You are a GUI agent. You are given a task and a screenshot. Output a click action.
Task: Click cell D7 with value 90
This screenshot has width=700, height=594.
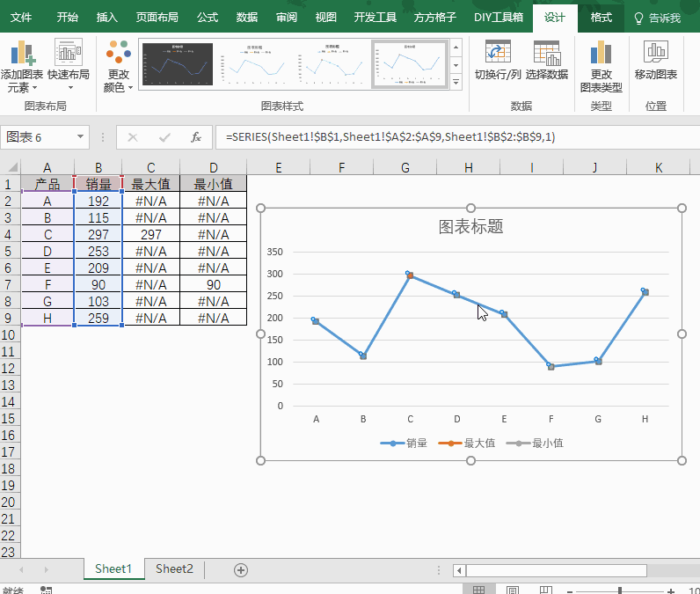point(214,284)
